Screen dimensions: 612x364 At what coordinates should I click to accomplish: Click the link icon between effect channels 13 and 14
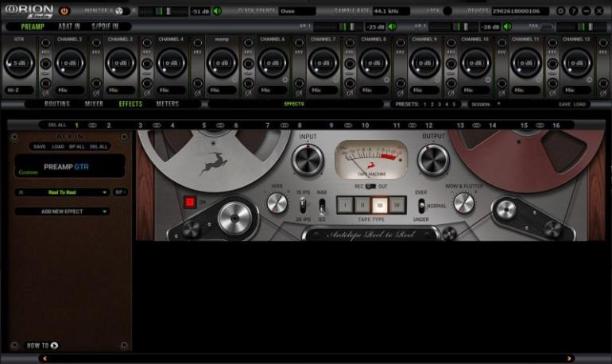[476, 126]
